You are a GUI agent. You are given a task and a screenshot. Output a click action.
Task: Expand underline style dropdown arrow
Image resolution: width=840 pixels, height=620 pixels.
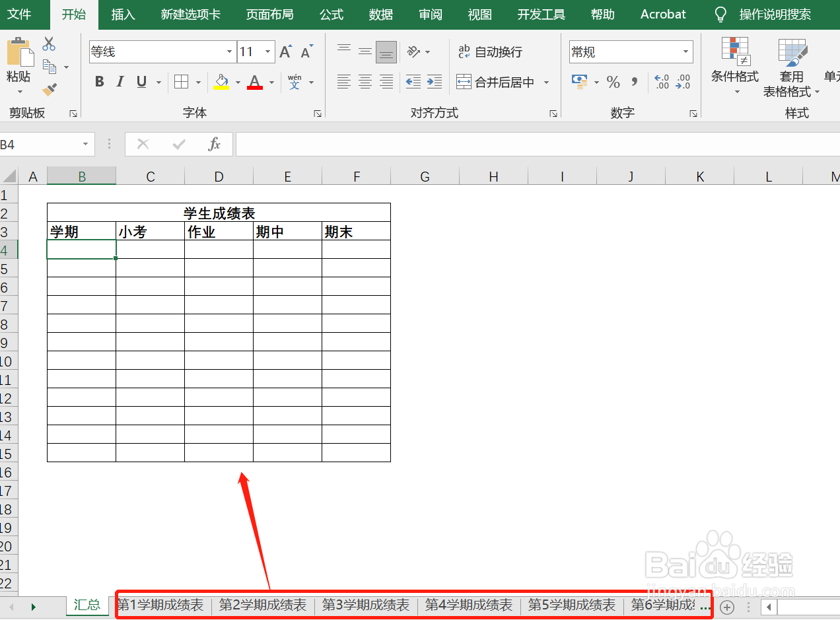point(158,83)
